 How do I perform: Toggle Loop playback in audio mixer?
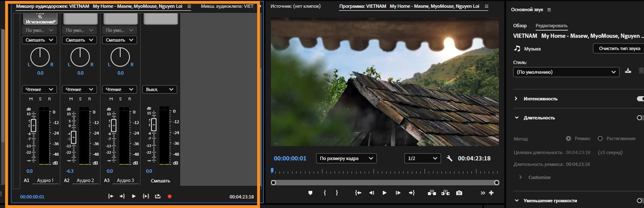point(157,196)
